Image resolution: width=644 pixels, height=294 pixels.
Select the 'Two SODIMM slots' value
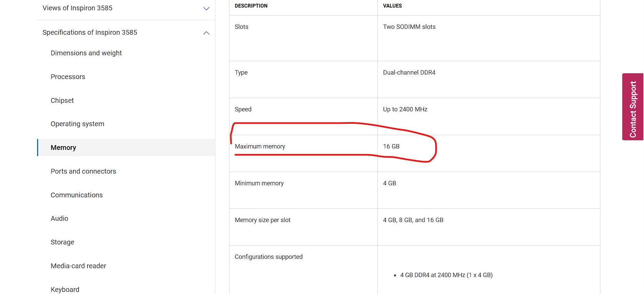click(x=409, y=27)
